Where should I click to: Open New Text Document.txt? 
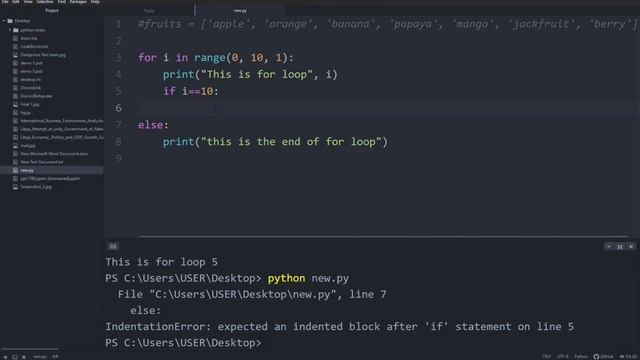pos(42,162)
